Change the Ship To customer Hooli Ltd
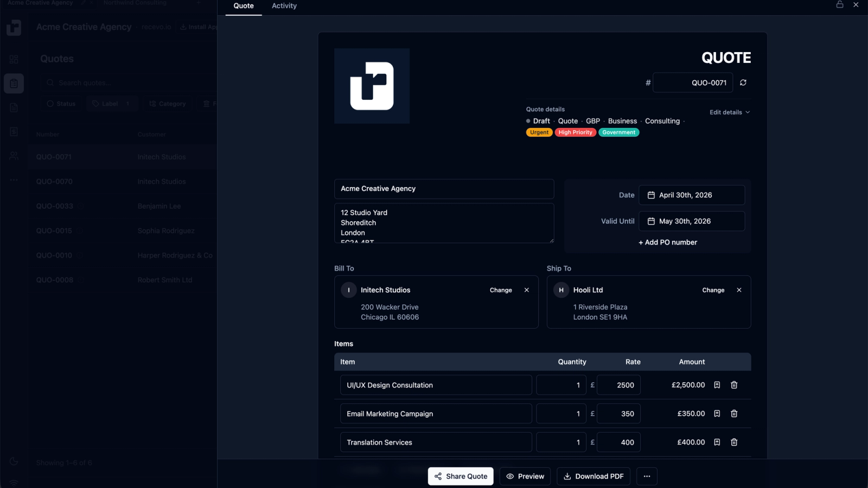The height and width of the screenshot is (488, 868). coord(713,290)
